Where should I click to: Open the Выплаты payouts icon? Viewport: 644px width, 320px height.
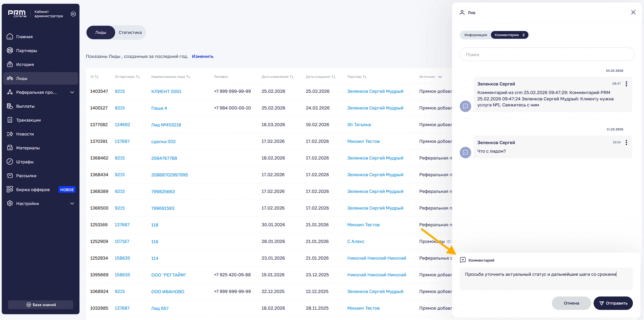(10, 106)
